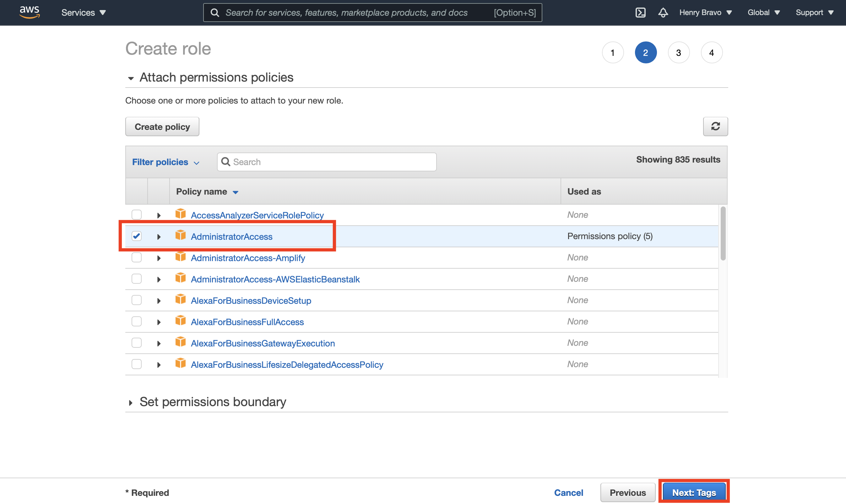Check the AdministratorAccess-Amplify checkbox
Viewport: 846px width, 504px height.
137,257
